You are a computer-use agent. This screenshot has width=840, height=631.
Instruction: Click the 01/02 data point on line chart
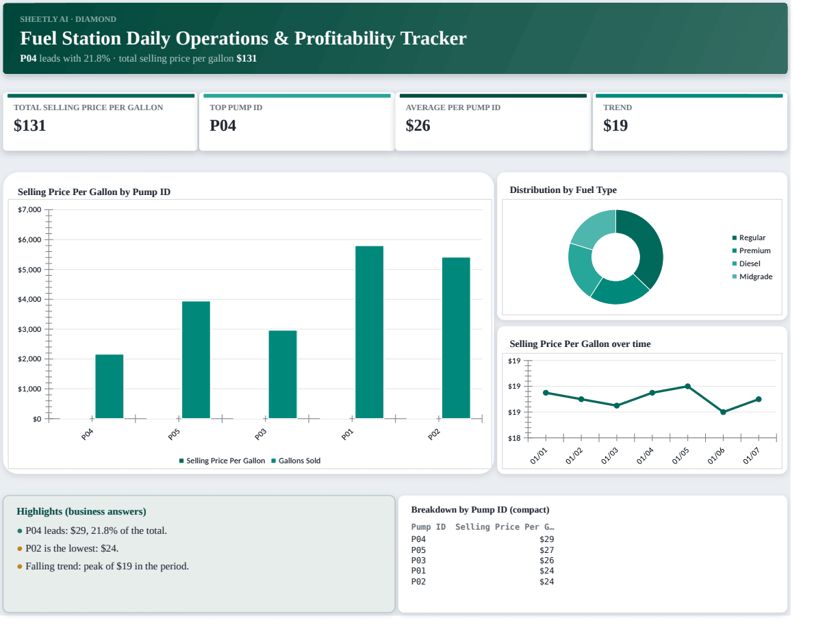581,399
